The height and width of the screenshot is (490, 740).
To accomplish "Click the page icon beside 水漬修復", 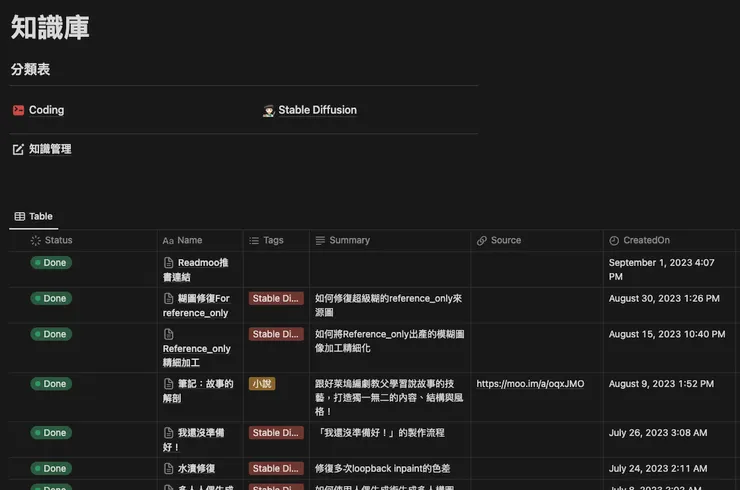I will point(168,469).
